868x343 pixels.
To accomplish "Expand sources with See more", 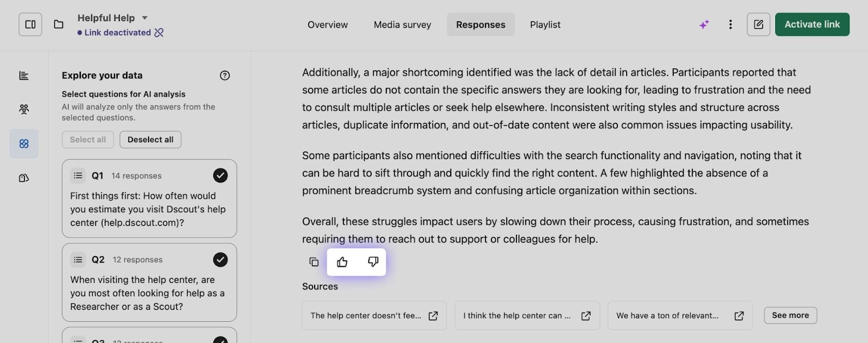I will point(790,315).
